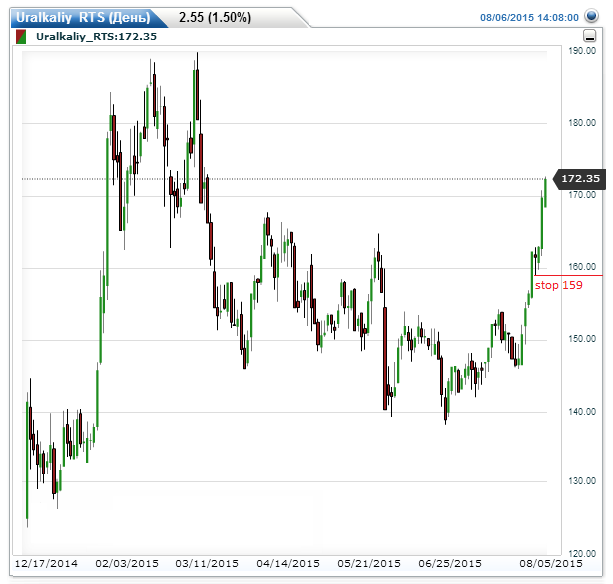Click the blue globe icon
Viewport: 613px width, 584px height.
(591, 16)
